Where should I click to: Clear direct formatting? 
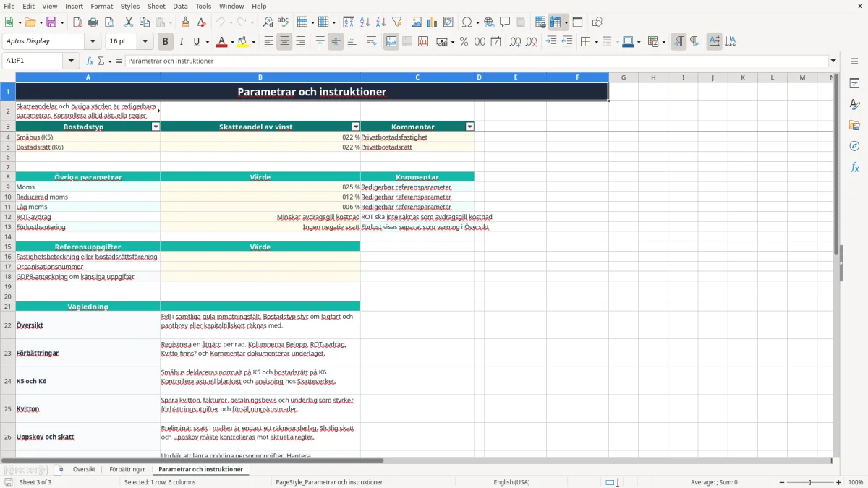click(202, 22)
